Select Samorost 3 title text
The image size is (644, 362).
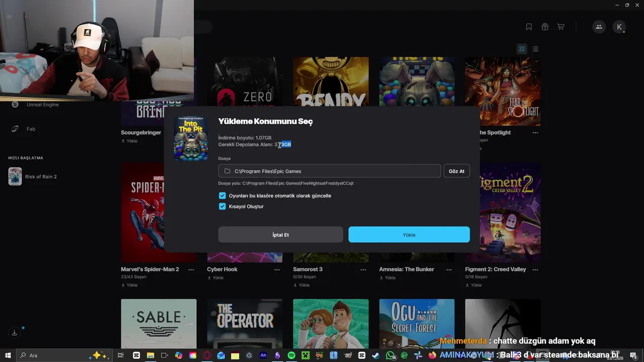[x=308, y=269]
